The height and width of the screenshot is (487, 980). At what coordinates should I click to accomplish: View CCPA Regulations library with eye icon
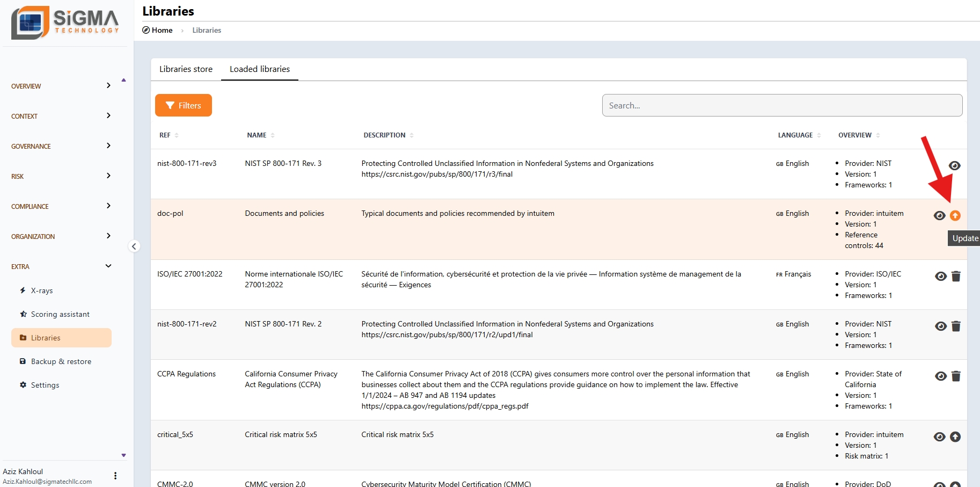[940, 376]
